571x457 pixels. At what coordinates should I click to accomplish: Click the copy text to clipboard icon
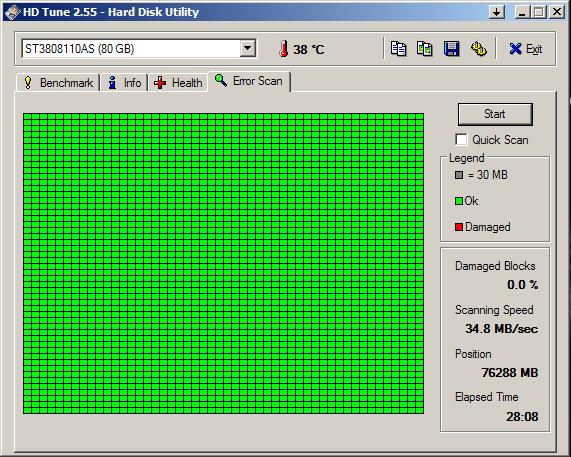[398, 48]
